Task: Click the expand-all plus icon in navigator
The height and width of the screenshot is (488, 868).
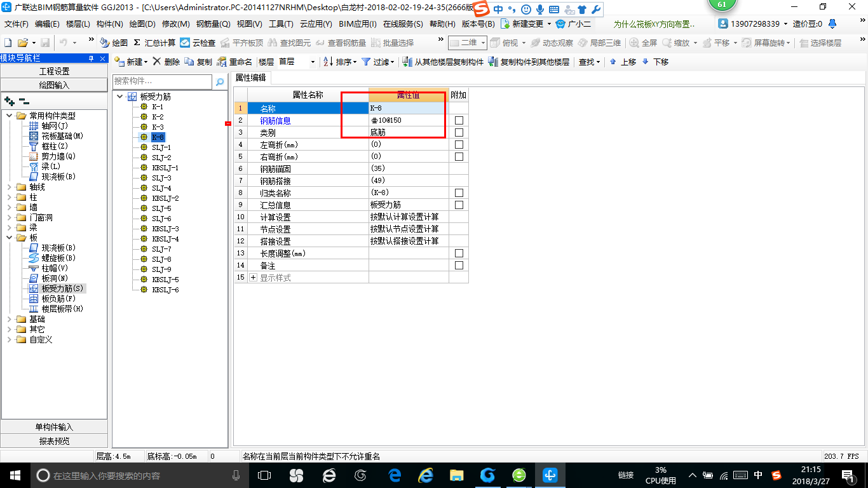Action: [9, 100]
